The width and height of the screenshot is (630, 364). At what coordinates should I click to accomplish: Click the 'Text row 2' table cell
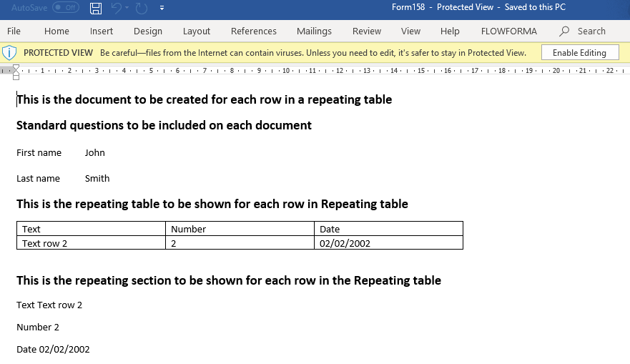click(92, 242)
